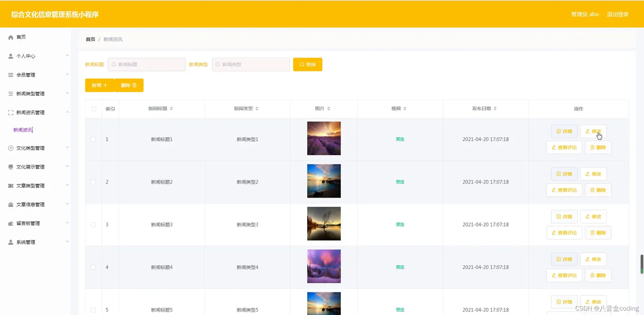Sort by 发布日期 column arrows
644x315 pixels.
coord(495,109)
